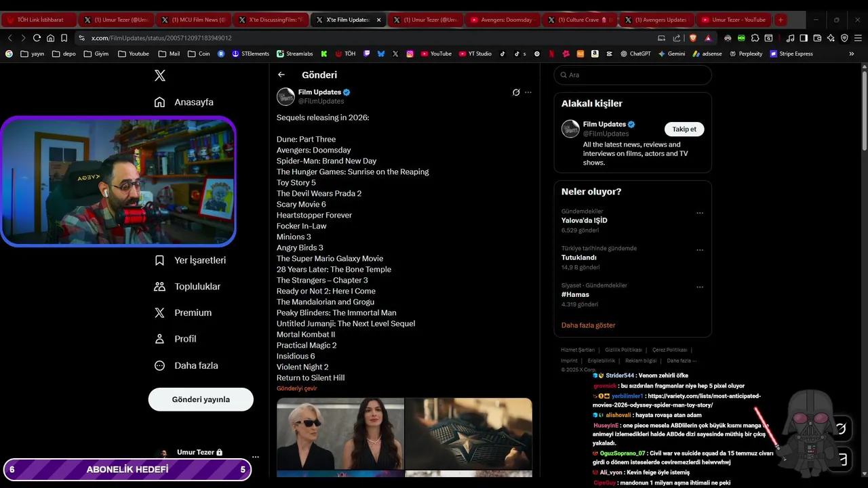Open the Gizlilik Politikası footer link
The height and width of the screenshot is (488, 868).
[623, 350]
